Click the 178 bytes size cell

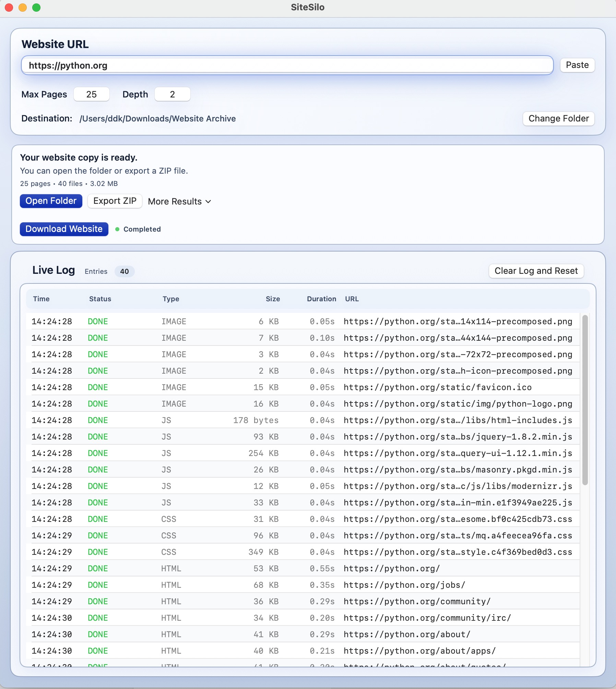(256, 420)
